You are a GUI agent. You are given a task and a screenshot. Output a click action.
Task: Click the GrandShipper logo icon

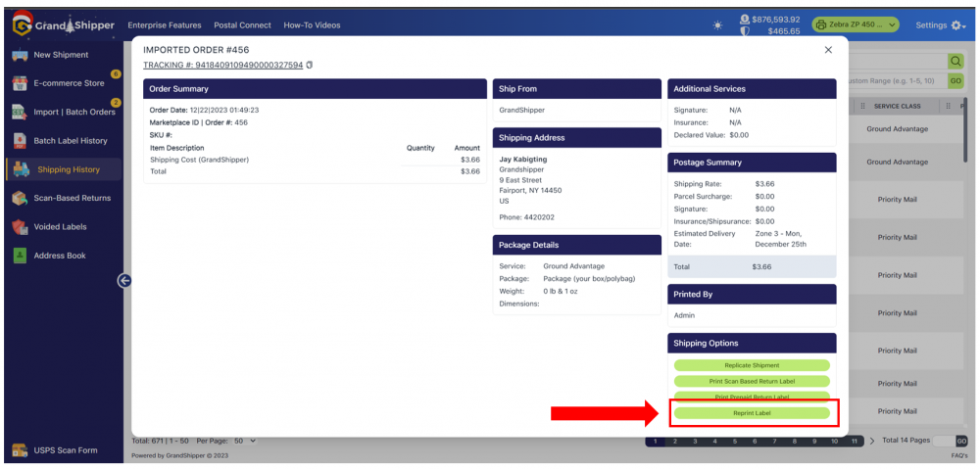coord(22,24)
